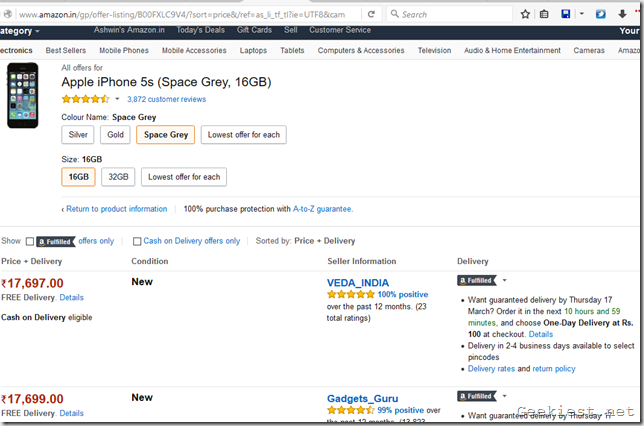
Task: Click the blue floppy disk save icon
Action: tap(566, 15)
